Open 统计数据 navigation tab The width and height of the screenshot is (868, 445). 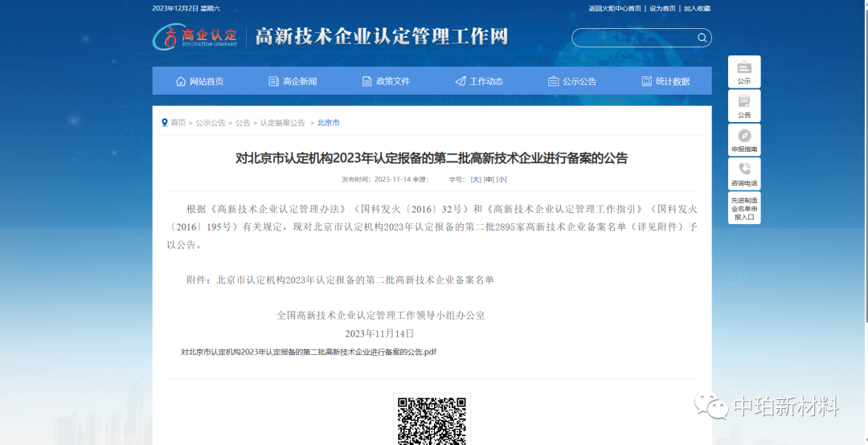click(665, 81)
